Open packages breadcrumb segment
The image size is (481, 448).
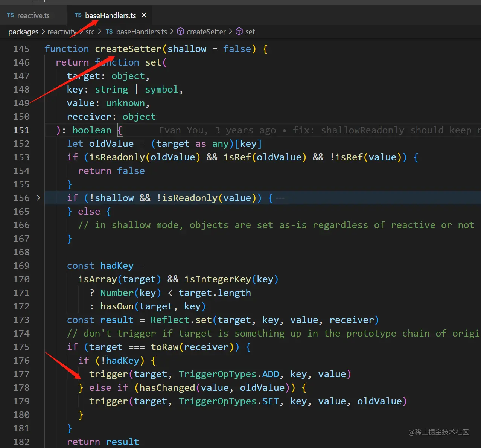click(x=23, y=32)
